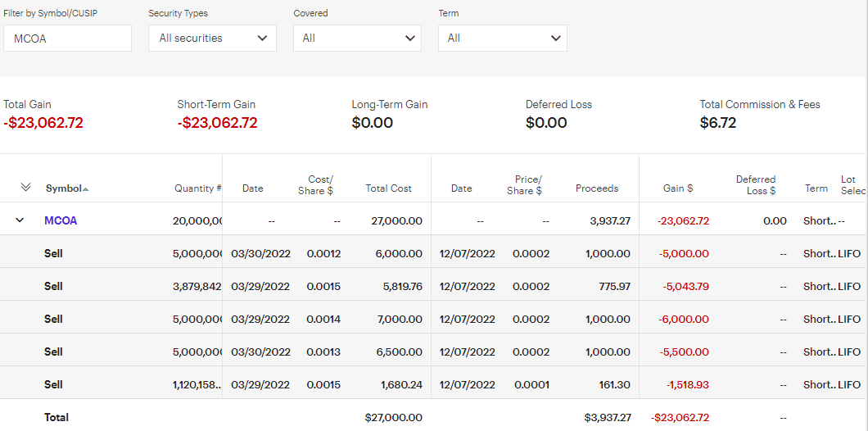868x431 pixels.
Task: Click the Deferred Loss $ column header
Action: pos(756,185)
